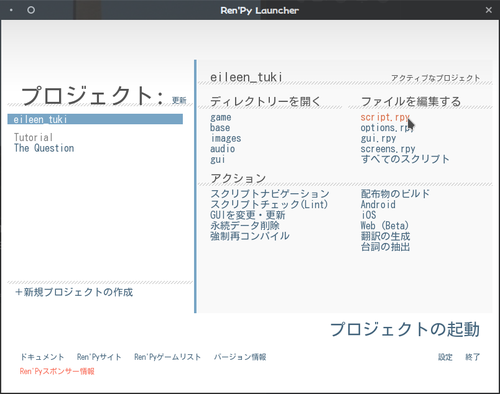
Task: Open すべてのスクリプト (all scripts)
Action: pyautogui.click(x=405, y=159)
